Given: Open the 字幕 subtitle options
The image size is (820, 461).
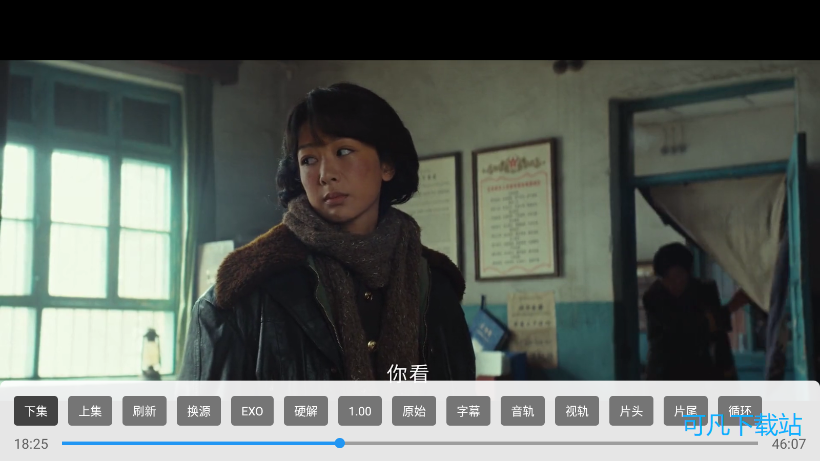Looking at the screenshot, I should pos(468,411).
